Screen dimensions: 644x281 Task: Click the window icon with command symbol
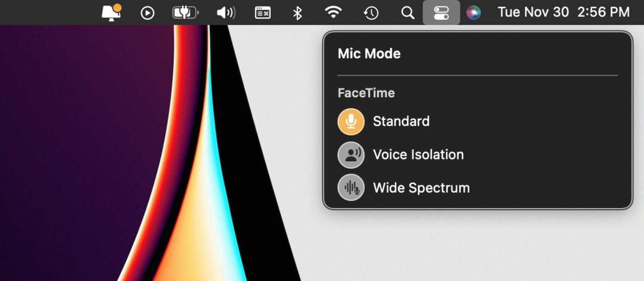coord(263,12)
